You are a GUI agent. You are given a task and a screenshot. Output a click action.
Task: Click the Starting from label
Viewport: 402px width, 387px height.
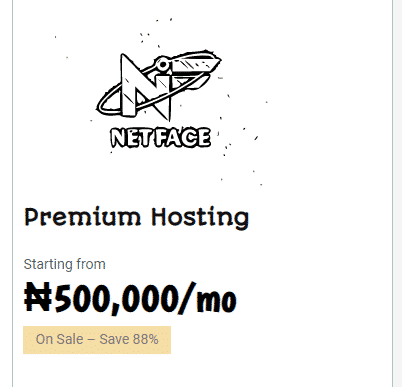click(65, 264)
